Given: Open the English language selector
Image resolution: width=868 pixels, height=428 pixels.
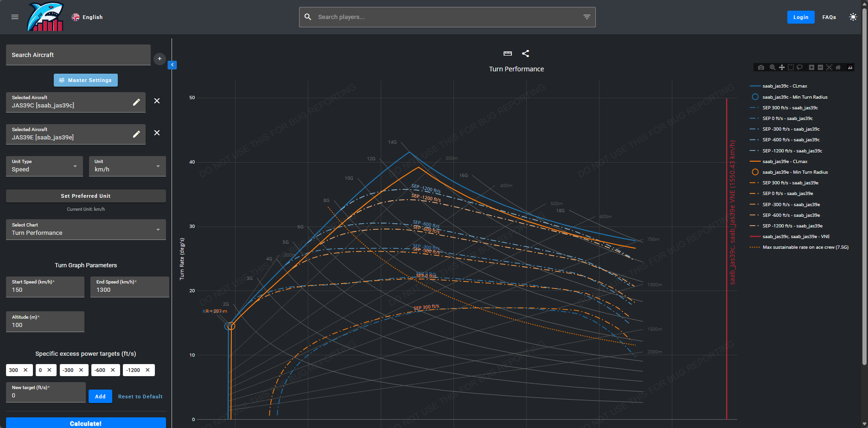Looking at the screenshot, I should pyautogui.click(x=87, y=17).
